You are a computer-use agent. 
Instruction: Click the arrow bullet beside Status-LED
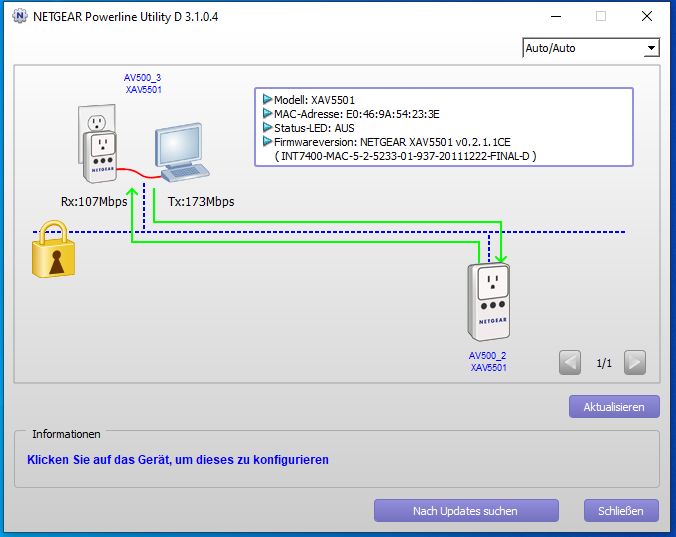pos(267,128)
